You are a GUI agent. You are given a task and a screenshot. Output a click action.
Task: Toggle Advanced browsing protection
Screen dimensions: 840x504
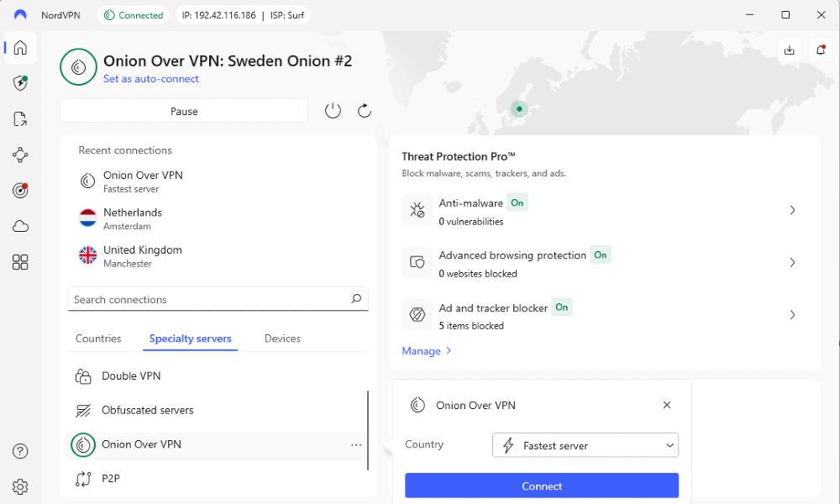tap(600, 255)
